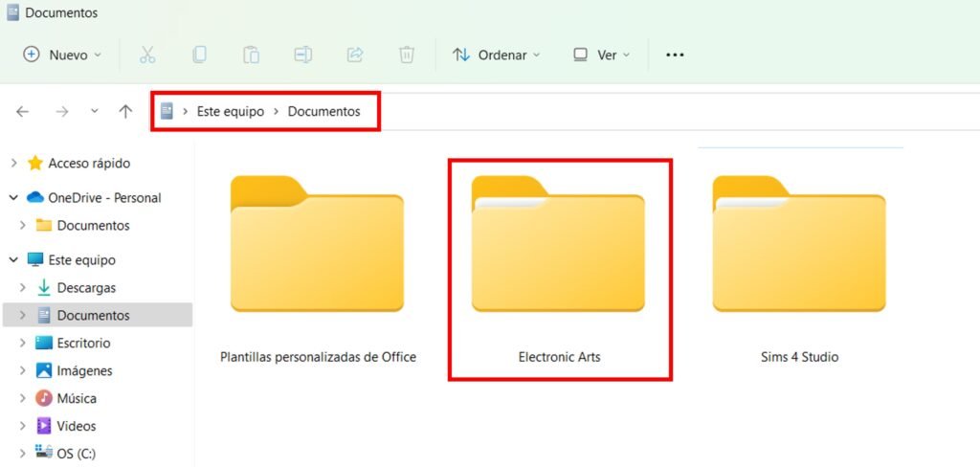Click the Share icon in toolbar
Image resolution: width=980 pixels, height=467 pixels.
pyautogui.click(x=355, y=55)
